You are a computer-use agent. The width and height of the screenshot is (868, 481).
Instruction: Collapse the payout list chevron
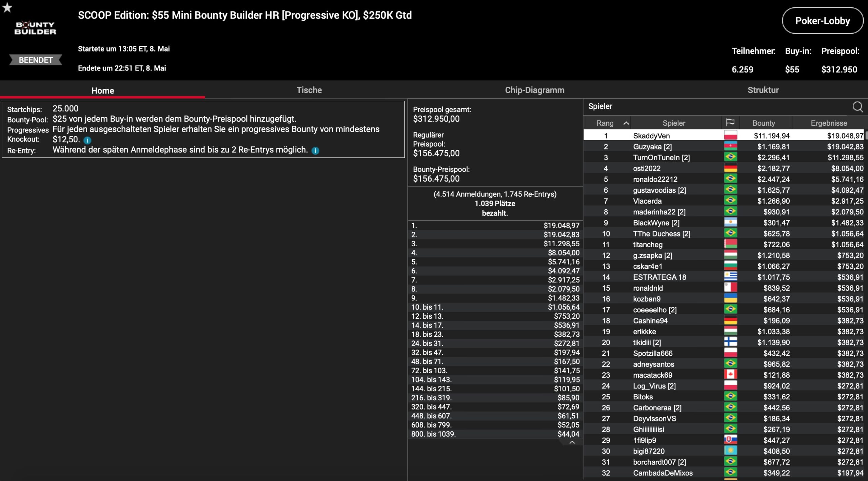[x=572, y=442]
